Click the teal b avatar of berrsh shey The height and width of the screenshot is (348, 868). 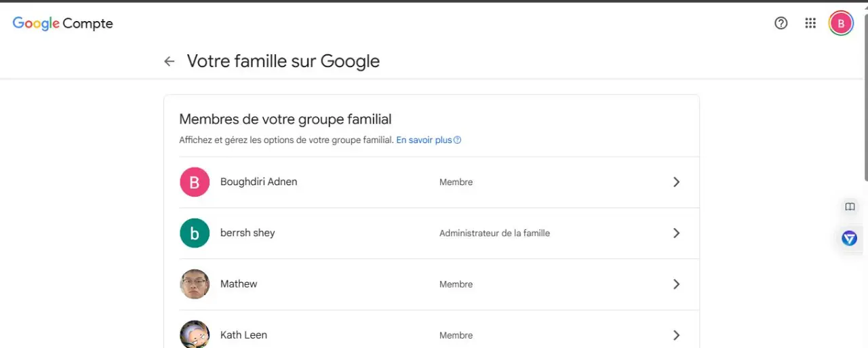click(x=195, y=233)
